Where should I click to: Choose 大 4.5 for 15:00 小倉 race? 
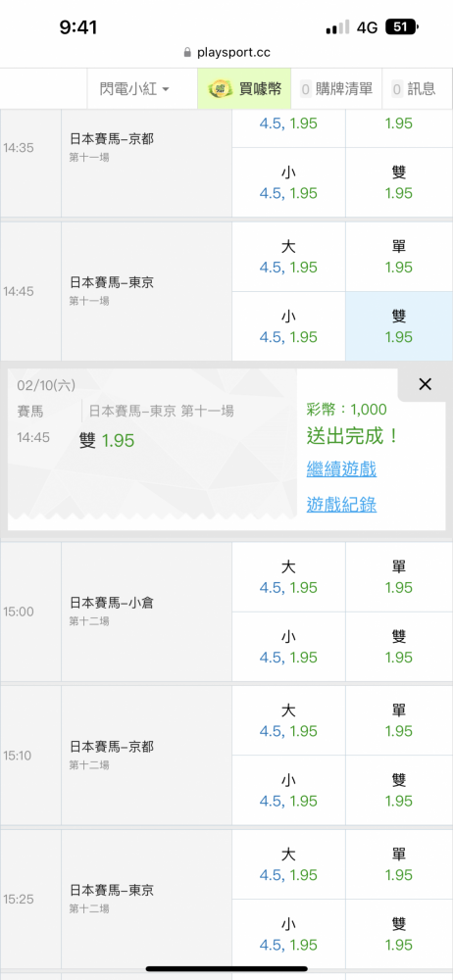tap(288, 577)
